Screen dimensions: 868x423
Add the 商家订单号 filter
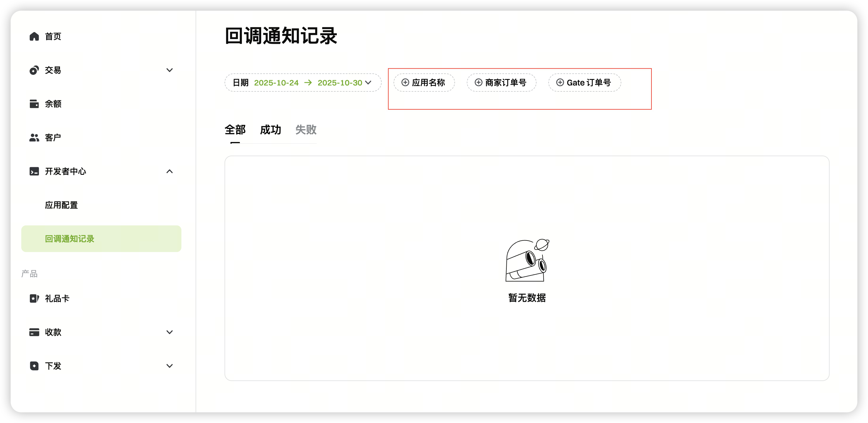pos(501,83)
